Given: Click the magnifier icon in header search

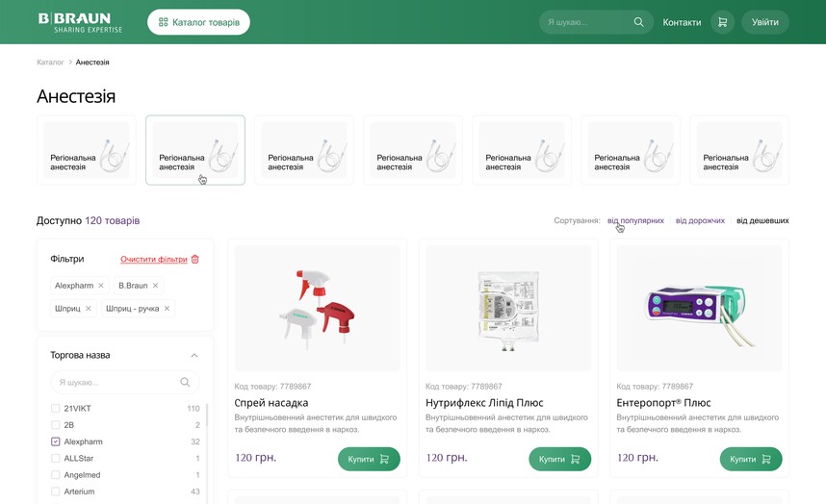Looking at the screenshot, I should (x=638, y=22).
